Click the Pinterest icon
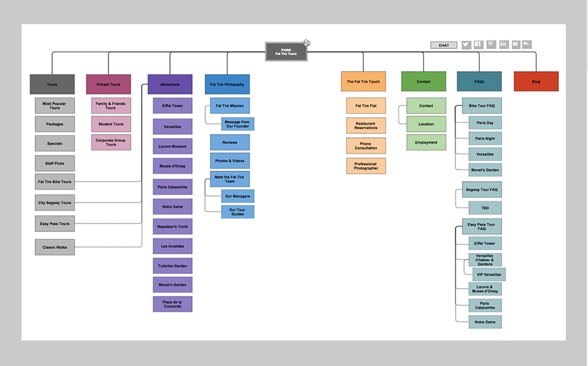This screenshot has width=588, height=366. click(x=491, y=44)
